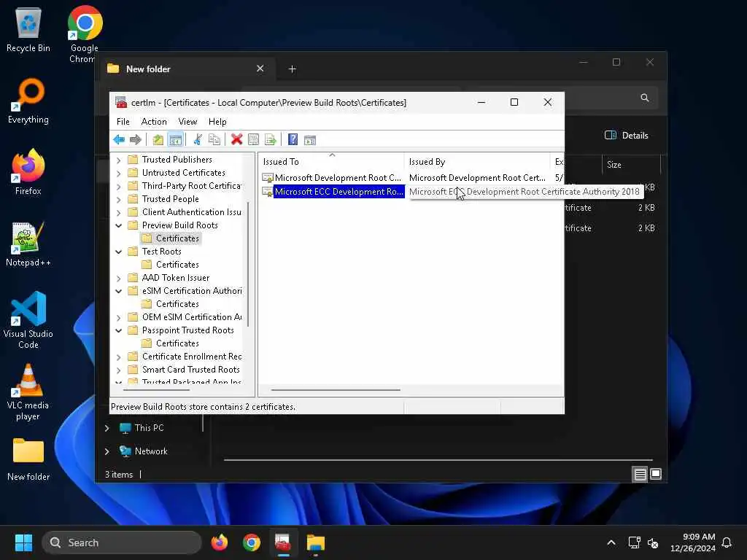The width and height of the screenshot is (747, 560).
Task: Click search icon in File Explorer
Action: tap(645, 98)
